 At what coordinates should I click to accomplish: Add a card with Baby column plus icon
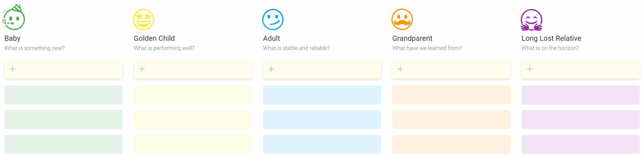click(x=13, y=69)
